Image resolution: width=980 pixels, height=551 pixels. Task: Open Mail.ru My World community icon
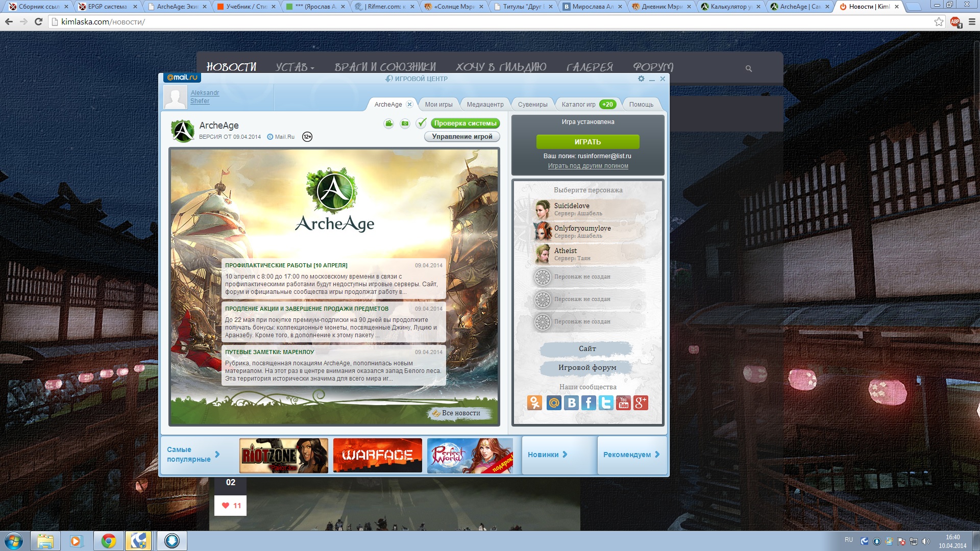tap(554, 403)
